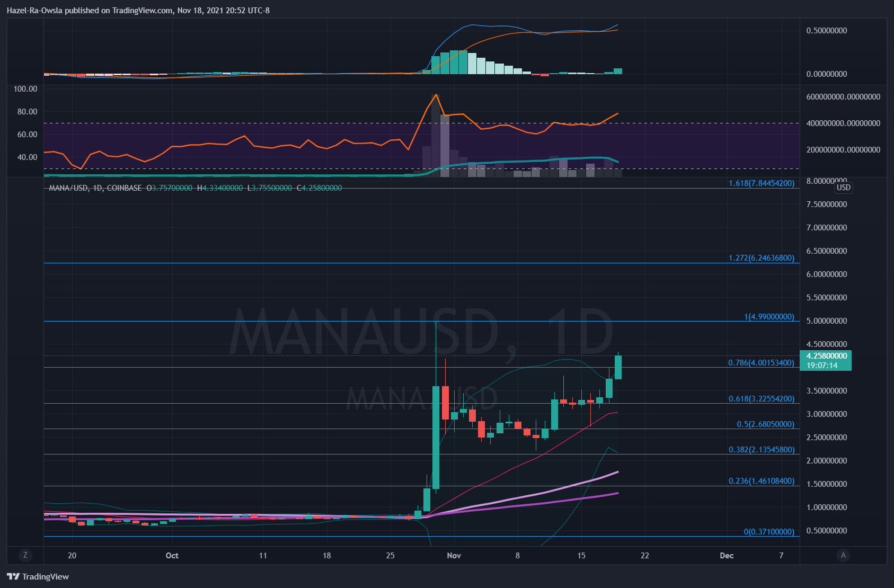The width and height of the screenshot is (894, 588).
Task: Click the TradingView logo
Action: (x=38, y=576)
